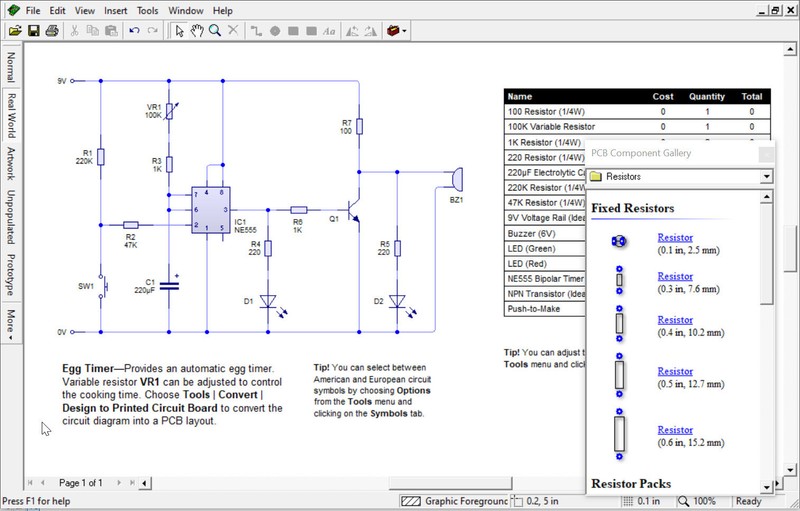Go to the first page button
Viewport: 800px width, 511px height.
tap(30, 482)
